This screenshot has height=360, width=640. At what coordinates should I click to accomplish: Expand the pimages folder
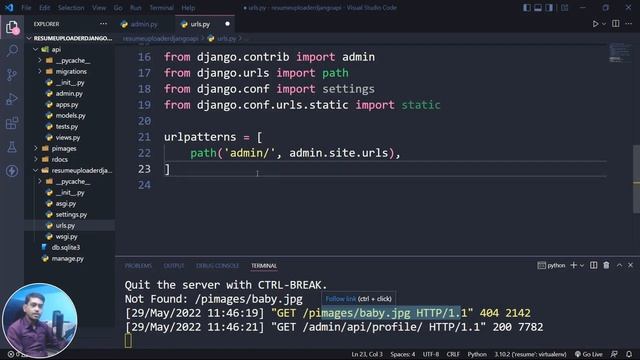[69, 149]
